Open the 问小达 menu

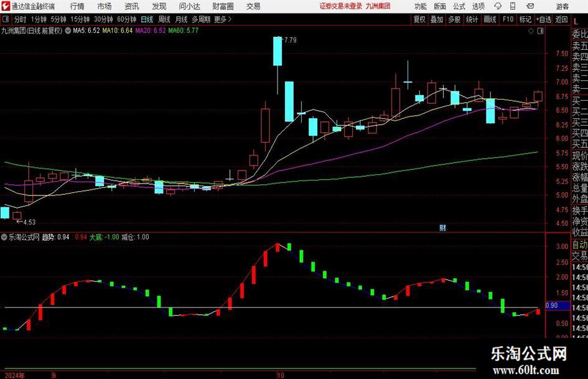pos(189,6)
